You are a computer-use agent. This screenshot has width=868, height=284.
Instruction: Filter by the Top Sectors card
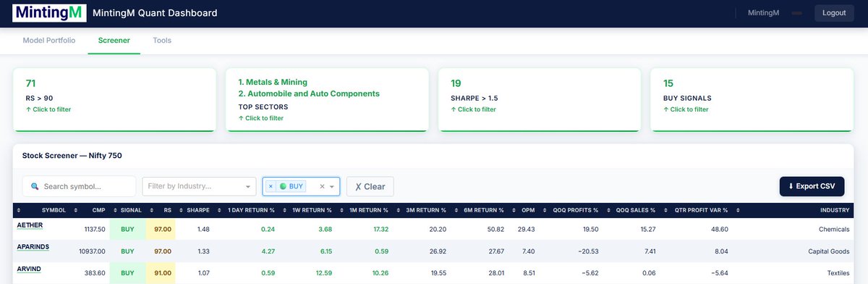click(327, 100)
